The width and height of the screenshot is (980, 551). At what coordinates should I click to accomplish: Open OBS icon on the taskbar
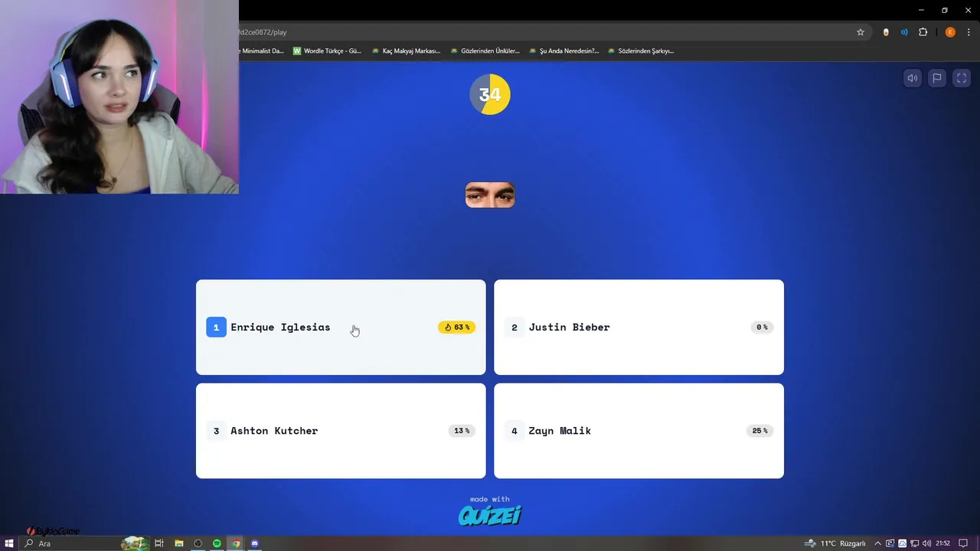pyautogui.click(x=198, y=543)
